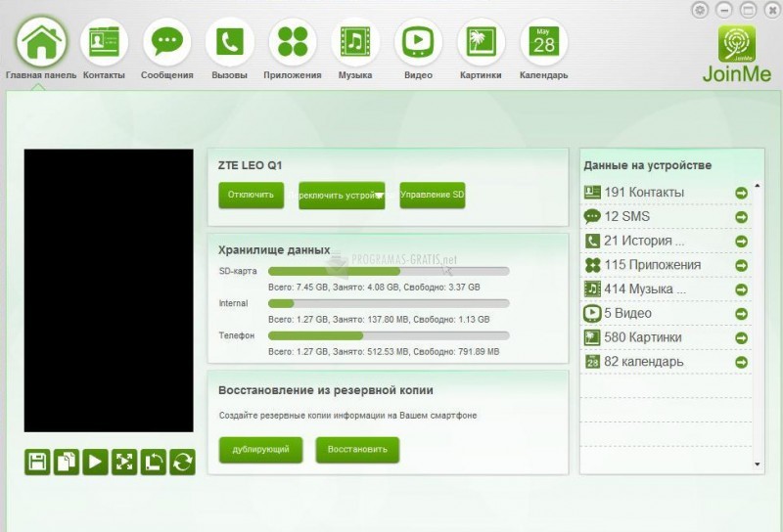Click the SD-карта storage bar
This screenshot has height=532, width=783.
[x=389, y=272]
